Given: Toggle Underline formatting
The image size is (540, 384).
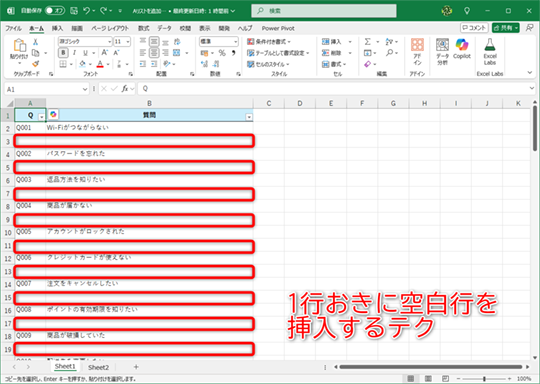Looking at the screenshot, I should (x=85, y=53).
